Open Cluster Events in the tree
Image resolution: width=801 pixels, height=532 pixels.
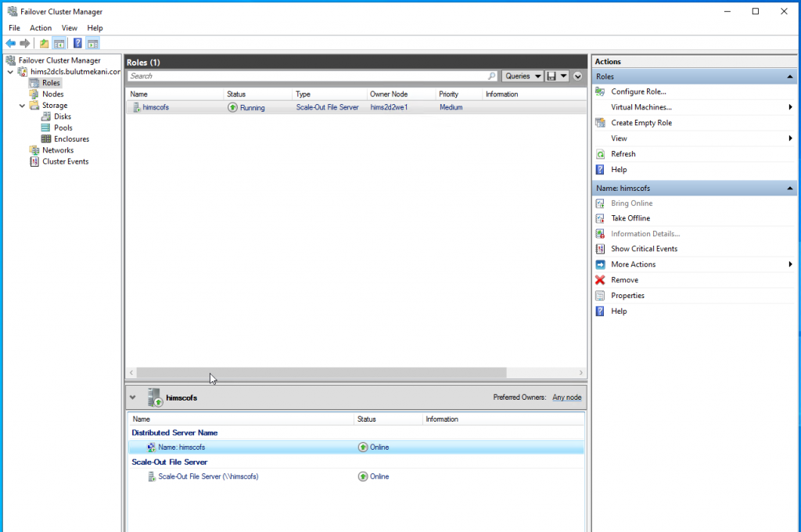tap(66, 161)
